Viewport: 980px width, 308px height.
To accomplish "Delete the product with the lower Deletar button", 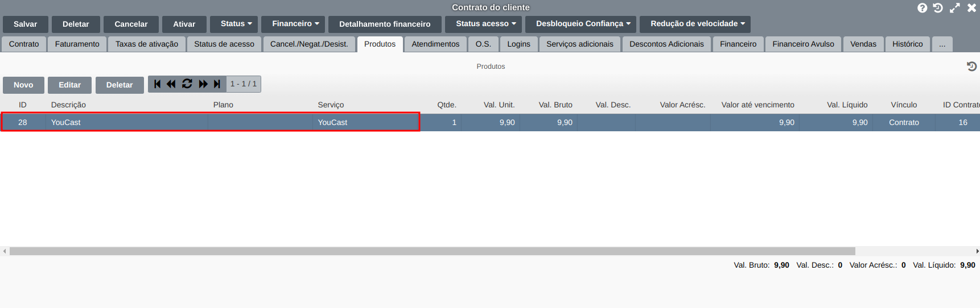I will (x=120, y=85).
